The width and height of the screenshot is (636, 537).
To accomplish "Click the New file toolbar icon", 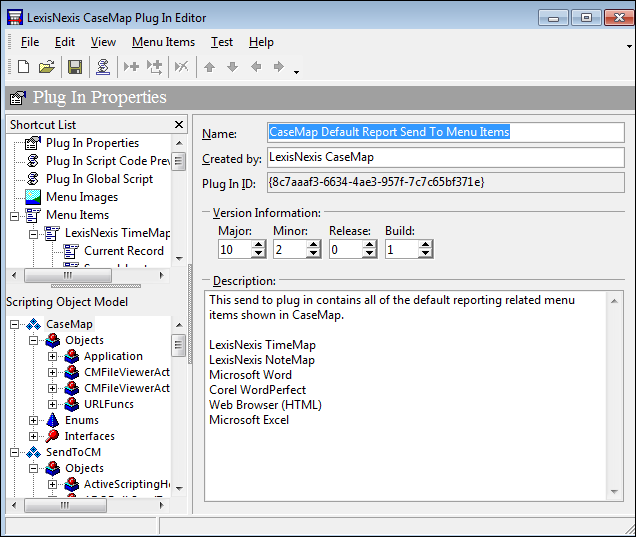I will [x=23, y=67].
